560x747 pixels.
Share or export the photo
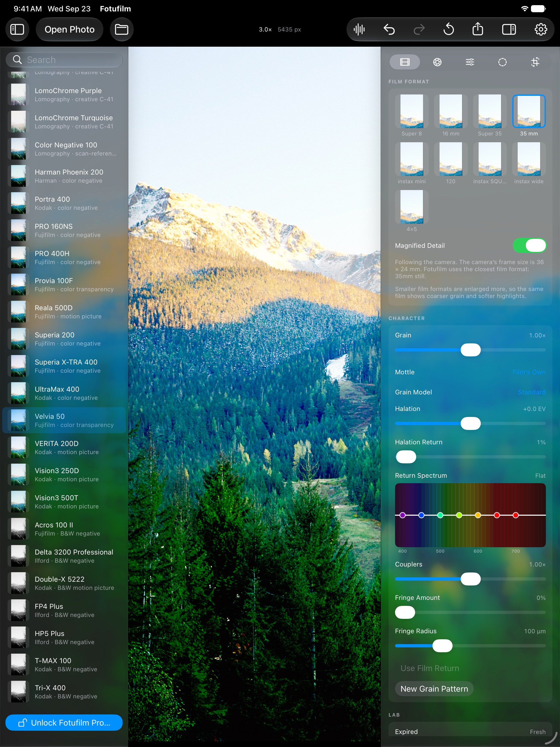(x=478, y=29)
